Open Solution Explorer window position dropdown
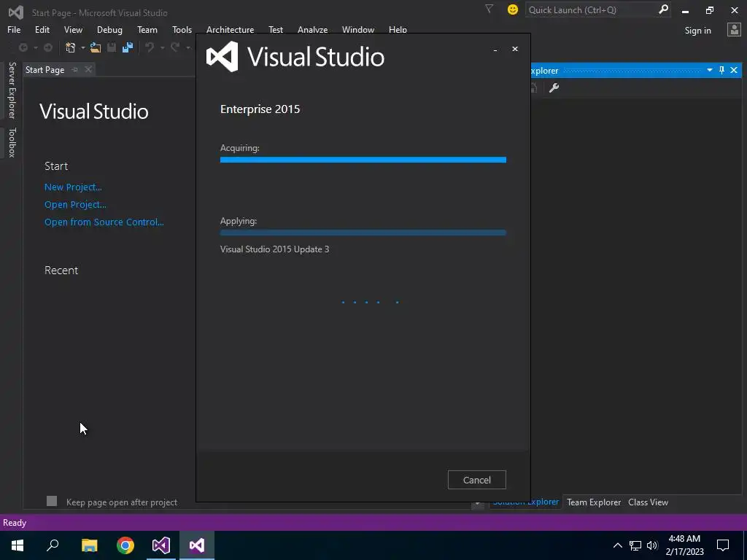The image size is (747, 560). pos(709,70)
